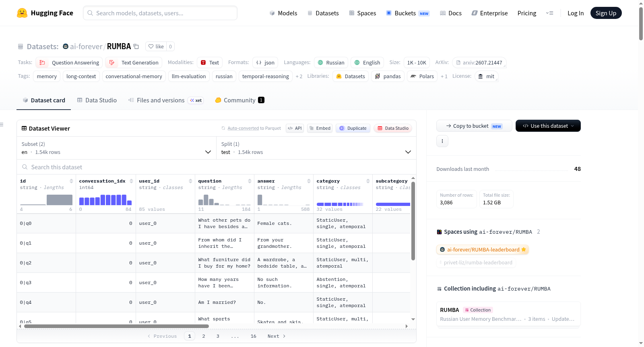This screenshot has width=644, height=347.
Task: Open the Dataset card tab
Action: tap(44, 100)
